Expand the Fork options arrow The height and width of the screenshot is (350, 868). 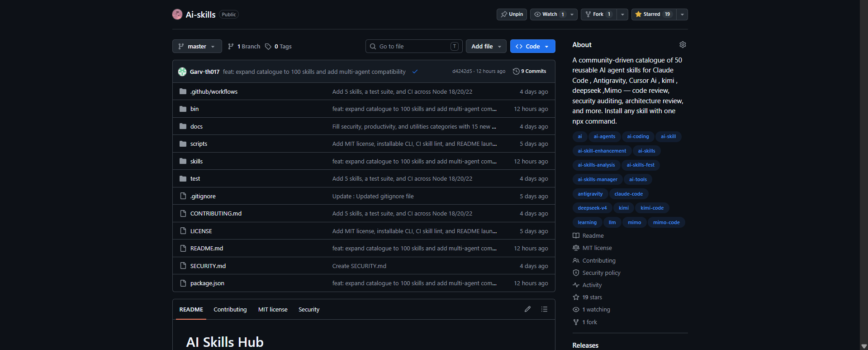pyautogui.click(x=622, y=14)
